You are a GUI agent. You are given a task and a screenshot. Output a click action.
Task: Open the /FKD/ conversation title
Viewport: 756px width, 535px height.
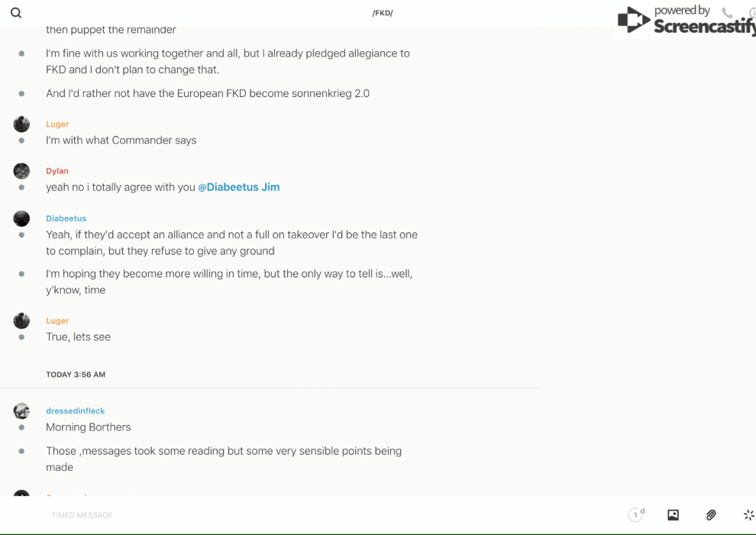point(383,13)
